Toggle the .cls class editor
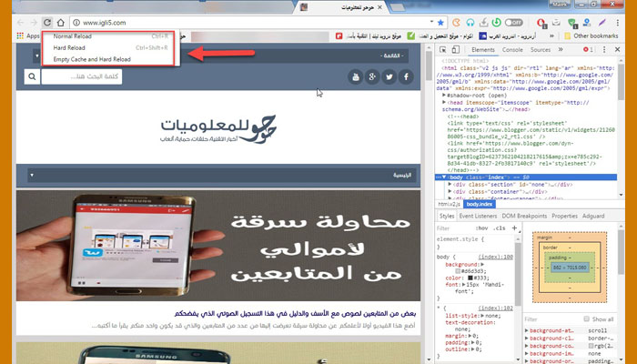Screen dimensions: 637x364 pos(500,227)
